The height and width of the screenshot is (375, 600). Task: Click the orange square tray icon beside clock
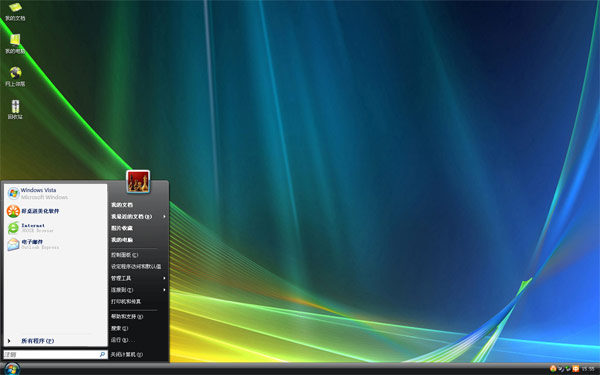click(x=575, y=369)
